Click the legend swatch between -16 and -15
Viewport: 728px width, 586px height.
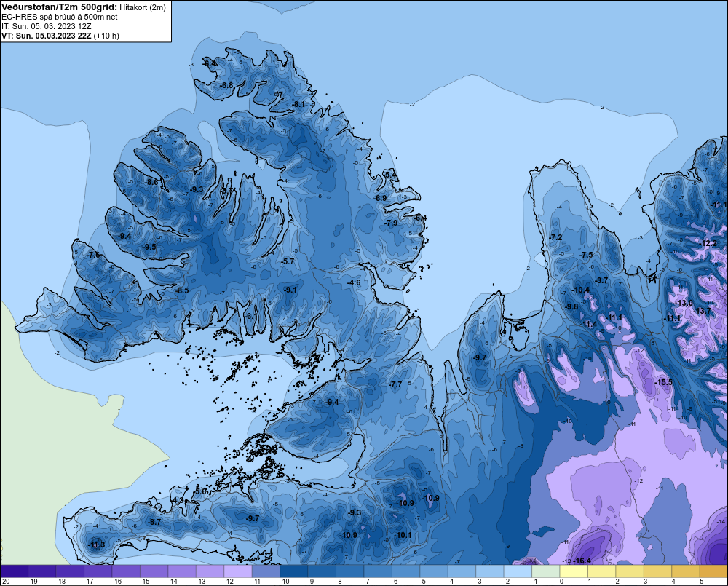tap(126, 571)
